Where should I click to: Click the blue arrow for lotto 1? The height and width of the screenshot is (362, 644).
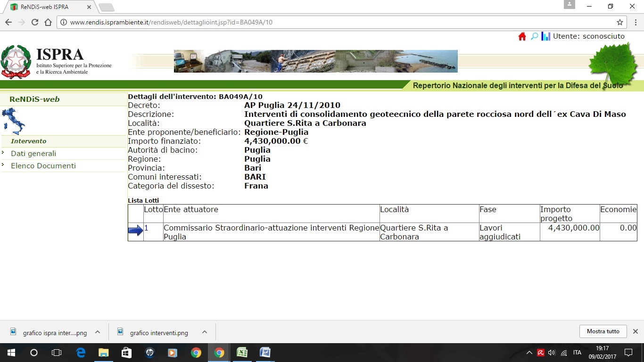point(136,230)
